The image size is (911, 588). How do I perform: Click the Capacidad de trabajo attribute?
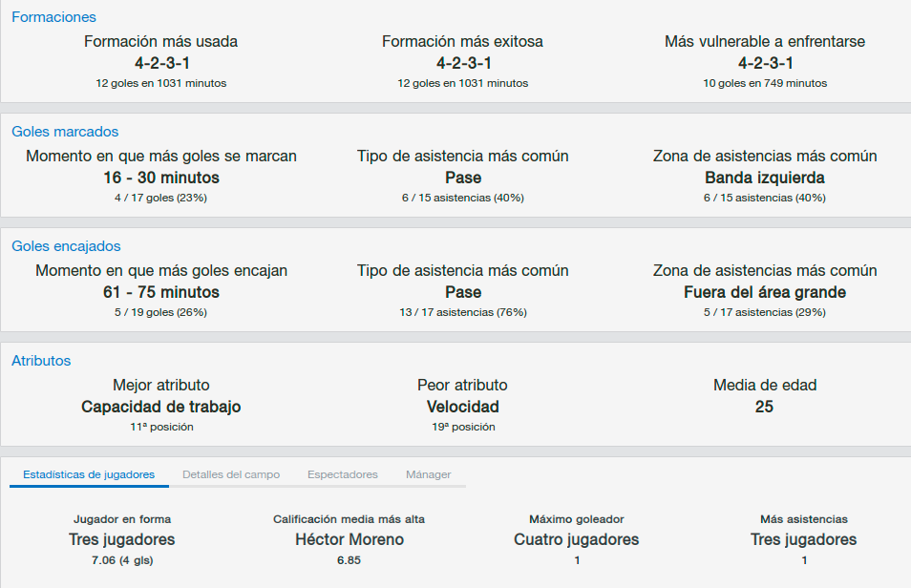(x=161, y=406)
